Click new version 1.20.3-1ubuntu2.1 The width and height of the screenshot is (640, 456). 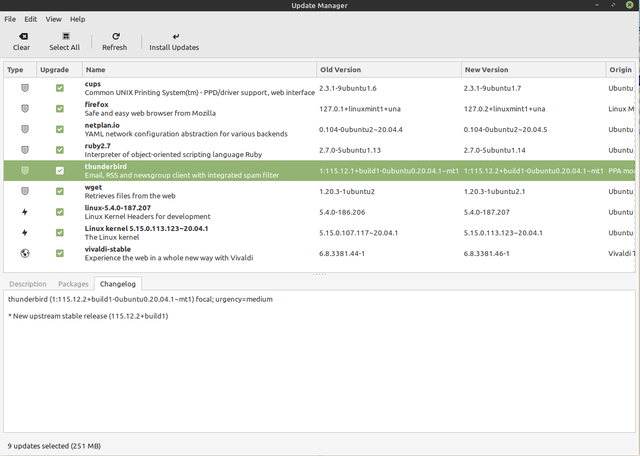click(494, 191)
